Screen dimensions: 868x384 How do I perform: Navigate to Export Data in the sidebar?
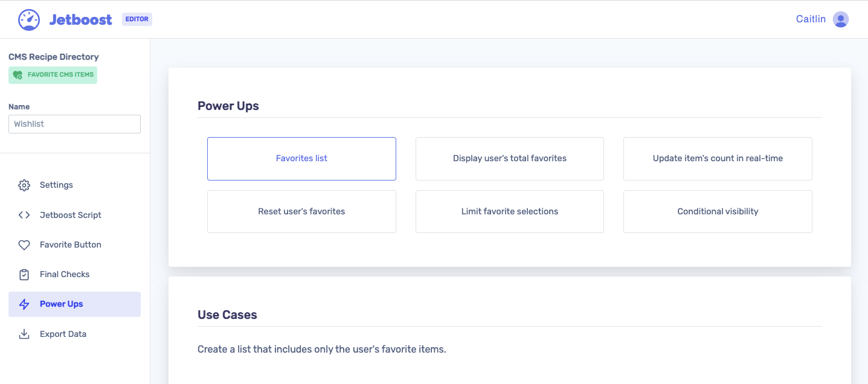[63, 333]
